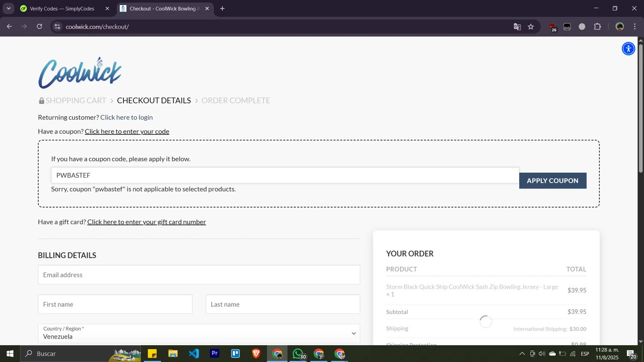Open the accessibility widget button

pyautogui.click(x=628, y=49)
